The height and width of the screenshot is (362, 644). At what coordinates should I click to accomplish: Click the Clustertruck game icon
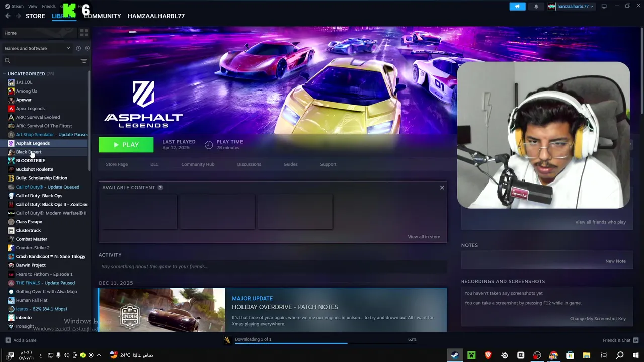(11, 230)
